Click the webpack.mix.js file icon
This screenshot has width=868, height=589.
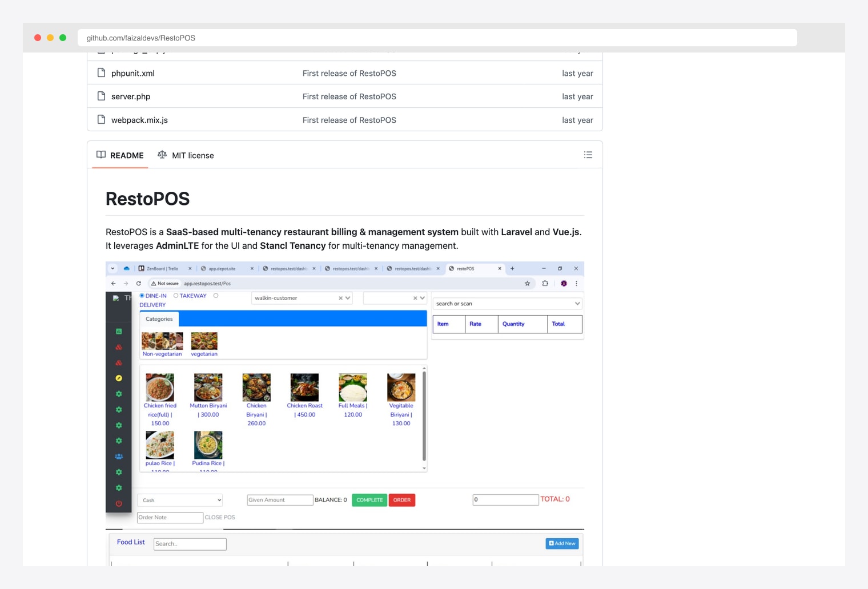click(101, 120)
